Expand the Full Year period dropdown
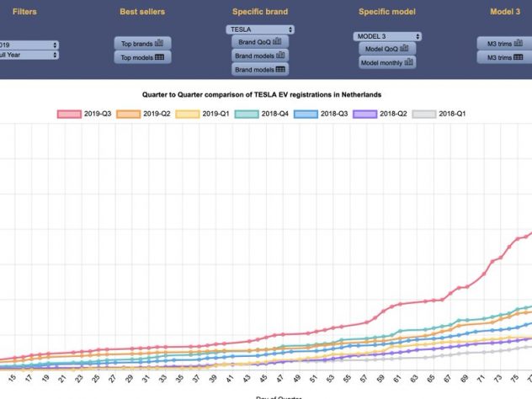Image resolution: width=532 pixels, height=399 pixels. [29, 55]
